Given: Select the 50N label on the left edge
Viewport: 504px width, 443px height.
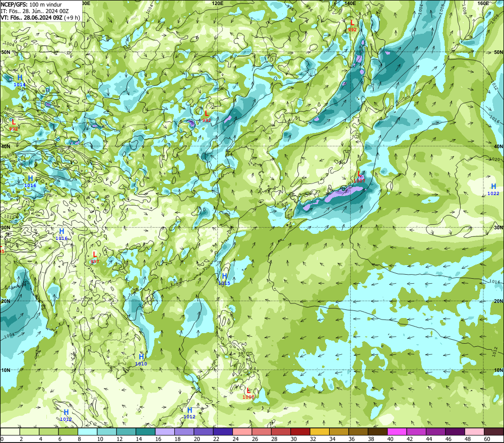Looking at the screenshot, I should (x=6, y=52).
